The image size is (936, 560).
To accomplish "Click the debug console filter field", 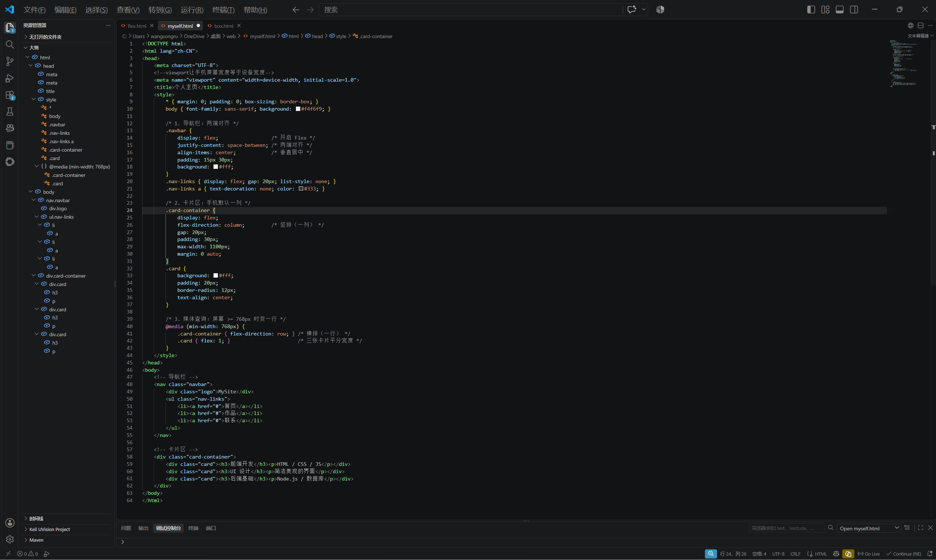I will pos(786,528).
